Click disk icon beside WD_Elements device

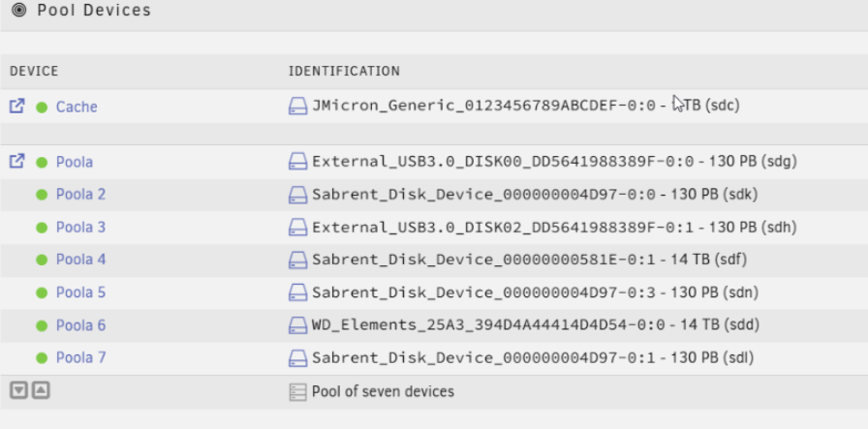pyautogui.click(x=297, y=325)
